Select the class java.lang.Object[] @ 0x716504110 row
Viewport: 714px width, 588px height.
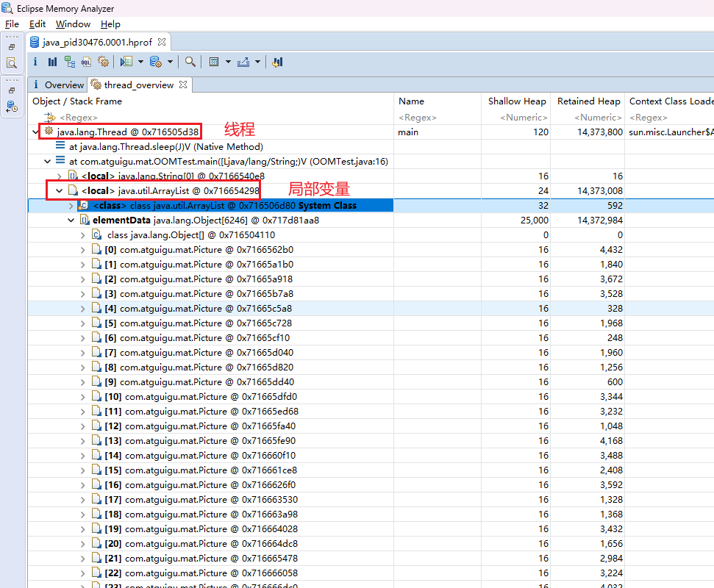(x=190, y=235)
